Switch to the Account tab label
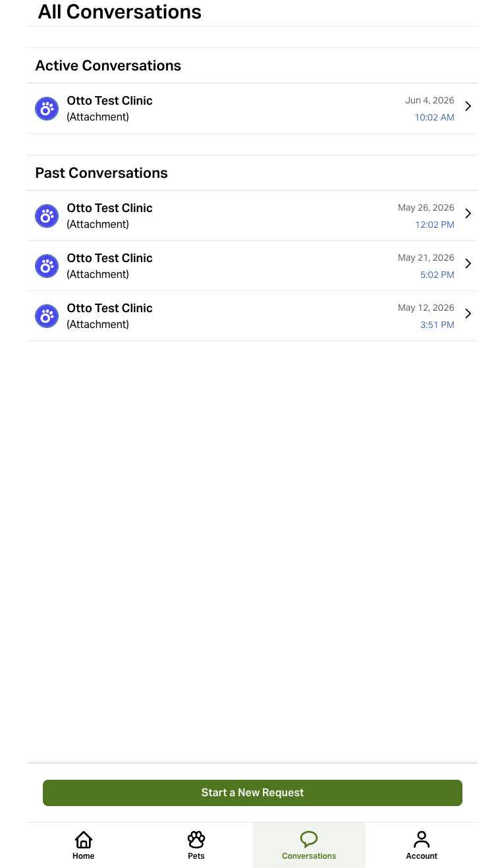The height and width of the screenshot is (868, 502). click(422, 856)
